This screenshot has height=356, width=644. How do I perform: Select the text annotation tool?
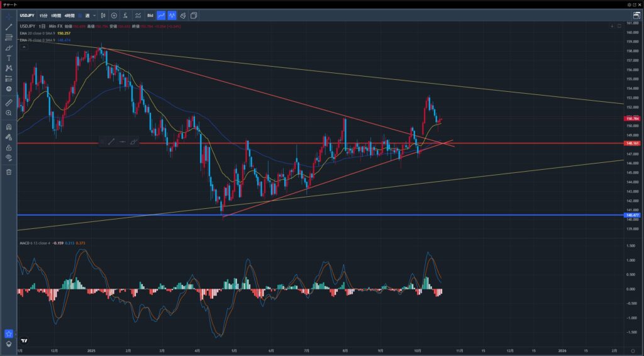pyautogui.click(x=9, y=58)
